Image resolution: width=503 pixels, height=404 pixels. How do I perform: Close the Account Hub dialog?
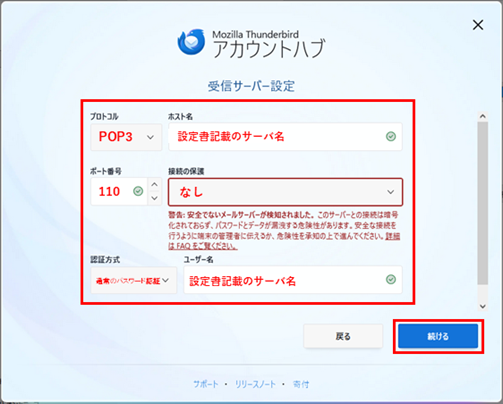point(478,25)
